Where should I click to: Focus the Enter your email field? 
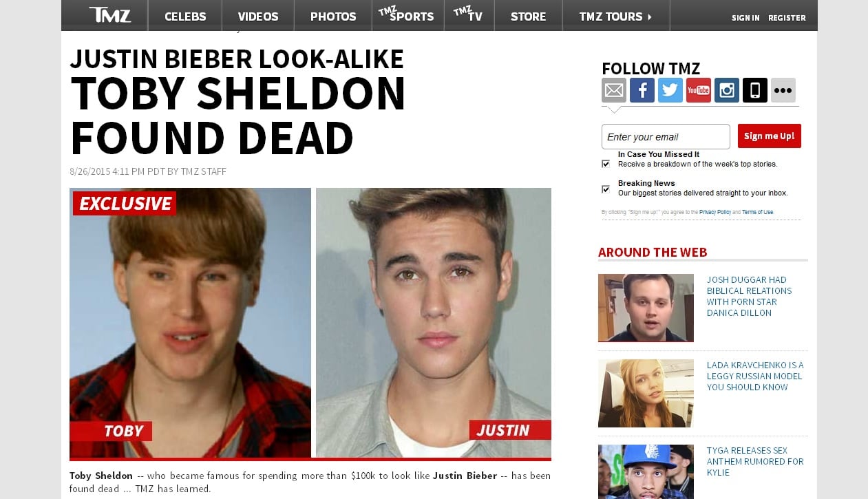point(666,136)
